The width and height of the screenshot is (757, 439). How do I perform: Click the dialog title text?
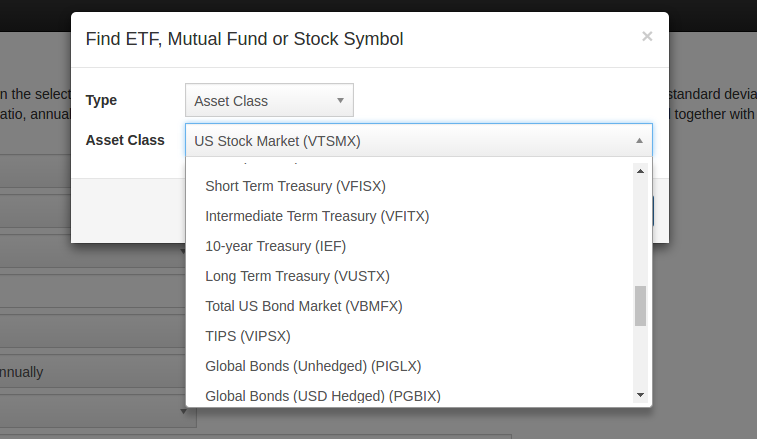[x=244, y=39]
